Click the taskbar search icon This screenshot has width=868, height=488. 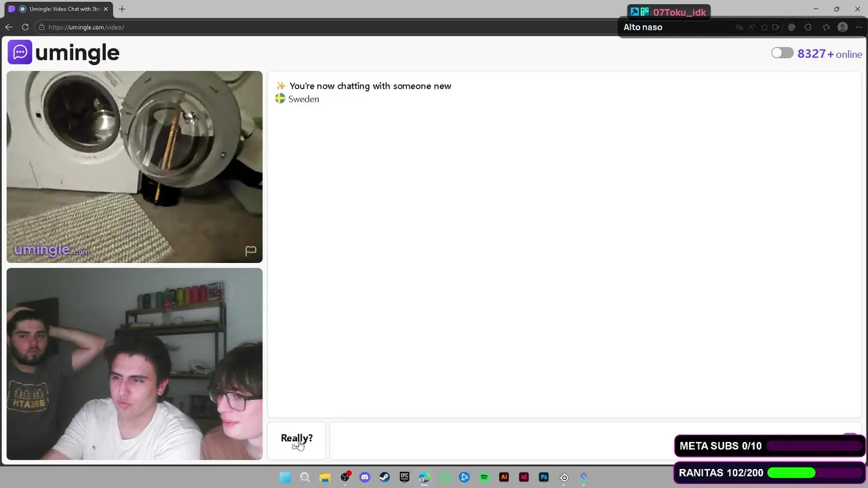click(305, 477)
